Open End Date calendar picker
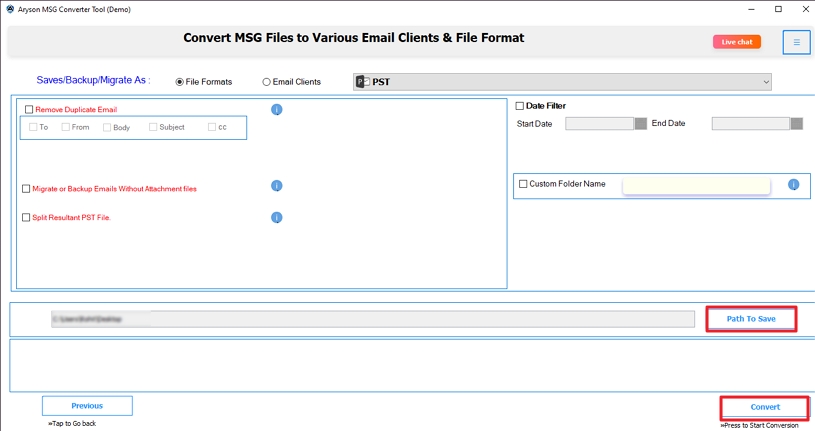The image size is (815, 431). click(x=797, y=123)
